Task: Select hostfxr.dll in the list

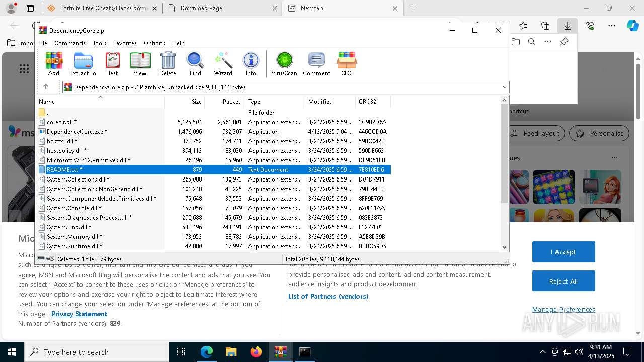Action: coord(214,141)
